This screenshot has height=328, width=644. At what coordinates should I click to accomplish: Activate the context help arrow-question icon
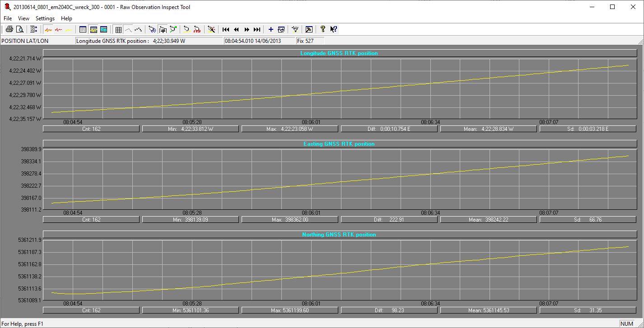pyautogui.click(x=333, y=29)
